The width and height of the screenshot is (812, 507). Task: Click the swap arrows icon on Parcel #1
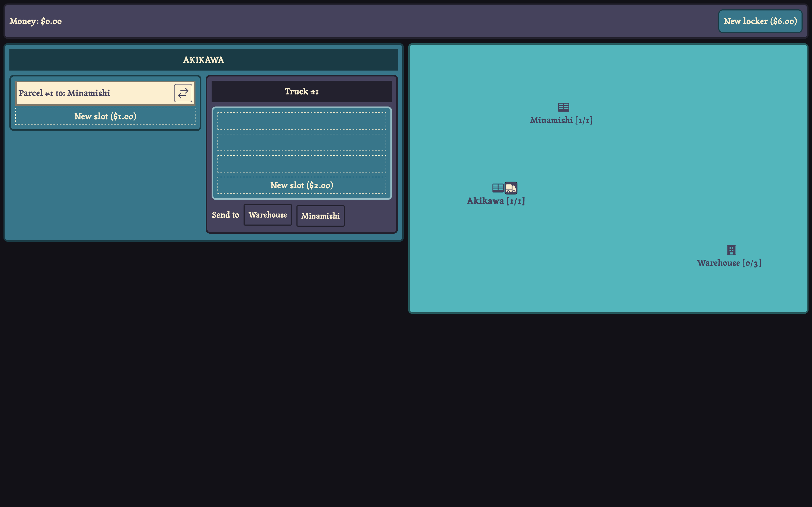(183, 93)
